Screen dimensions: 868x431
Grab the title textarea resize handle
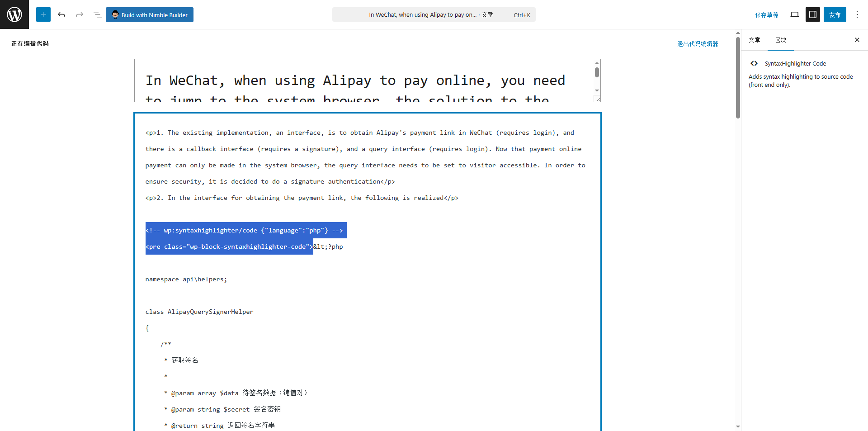click(x=597, y=99)
